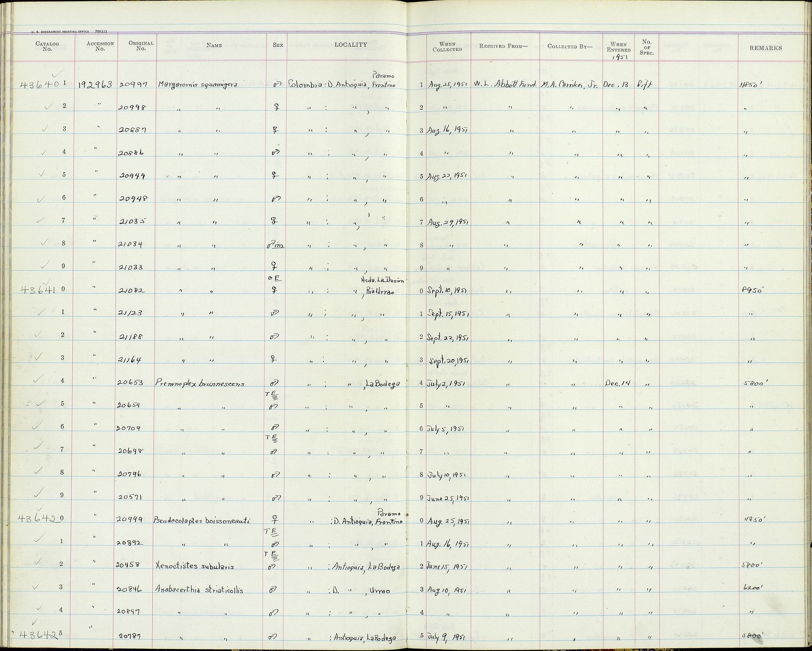This screenshot has height=651, width=812.
Task: Click original number "21082"
Action: pyautogui.click(x=130, y=290)
